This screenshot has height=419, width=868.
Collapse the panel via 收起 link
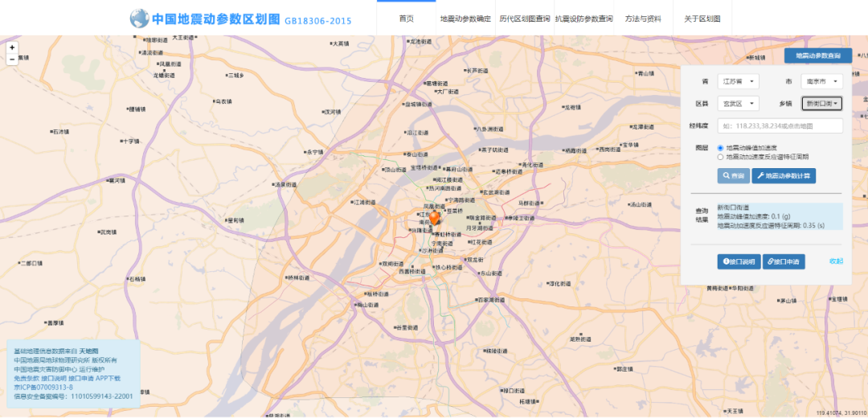[x=836, y=261]
